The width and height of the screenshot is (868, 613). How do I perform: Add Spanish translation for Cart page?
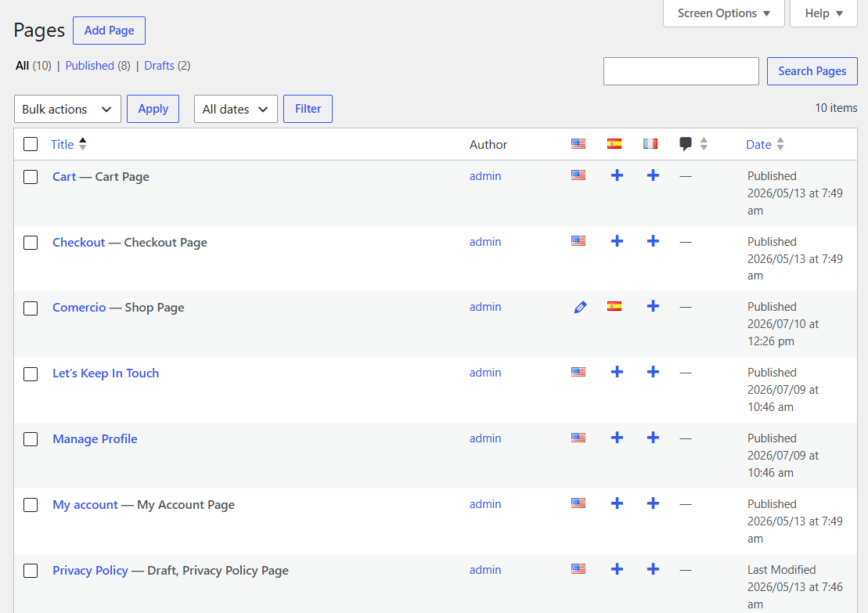(x=617, y=175)
